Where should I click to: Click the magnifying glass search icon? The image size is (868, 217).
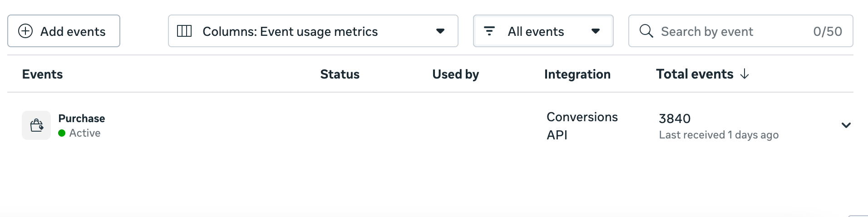(646, 31)
